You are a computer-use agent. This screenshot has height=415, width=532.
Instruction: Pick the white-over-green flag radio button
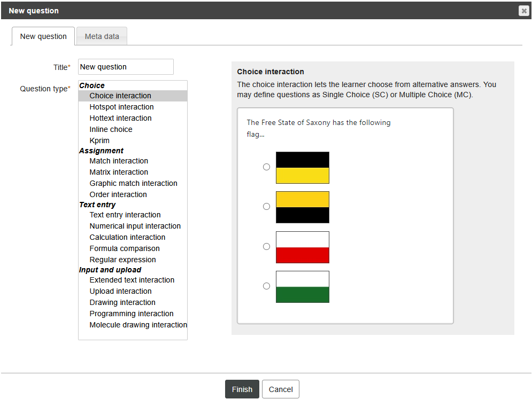pyautogui.click(x=266, y=286)
